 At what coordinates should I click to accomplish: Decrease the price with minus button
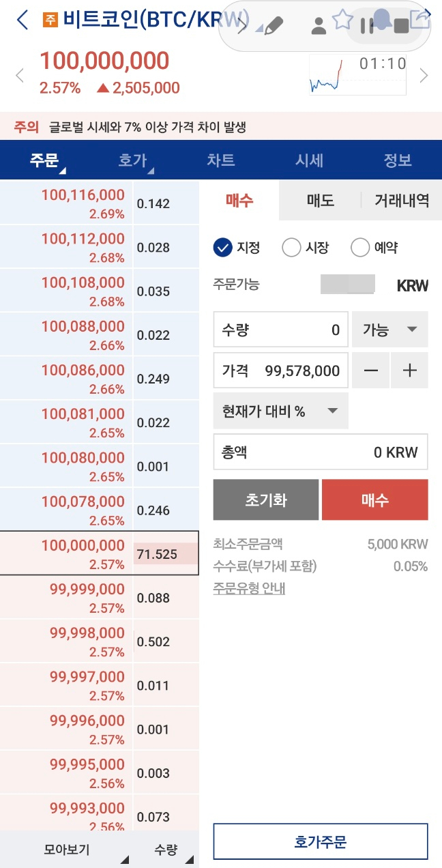370,371
